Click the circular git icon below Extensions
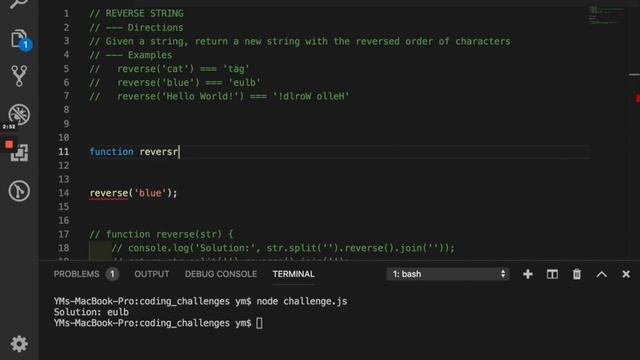This screenshot has width=640, height=360. [19, 191]
